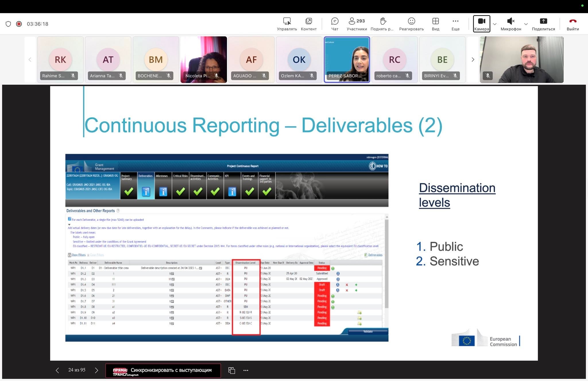Click the muted mic icon on self video

click(488, 76)
